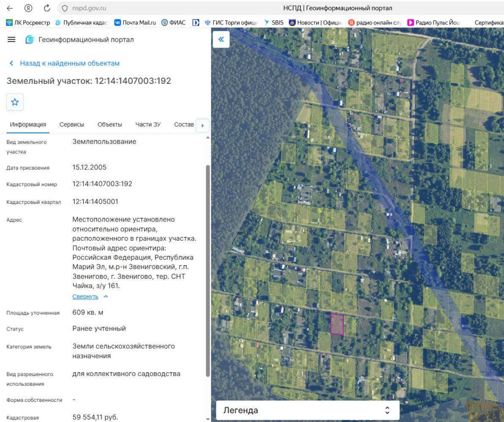The width and height of the screenshot is (504, 422).
Task: Collapse side panel with double-chevron button
Action: [221, 39]
